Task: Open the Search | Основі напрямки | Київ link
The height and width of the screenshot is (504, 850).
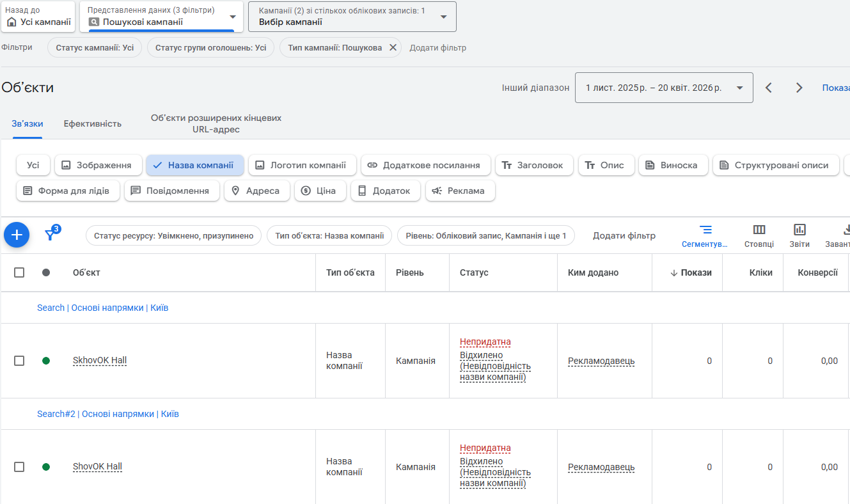Action: [102, 308]
